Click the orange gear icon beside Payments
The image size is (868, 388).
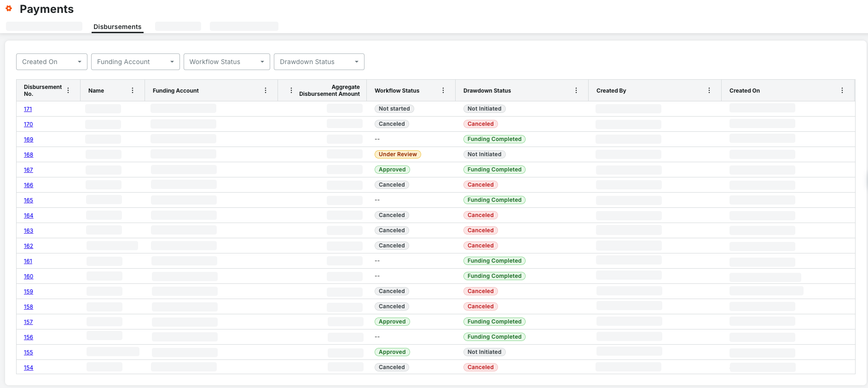click(9, 8)
